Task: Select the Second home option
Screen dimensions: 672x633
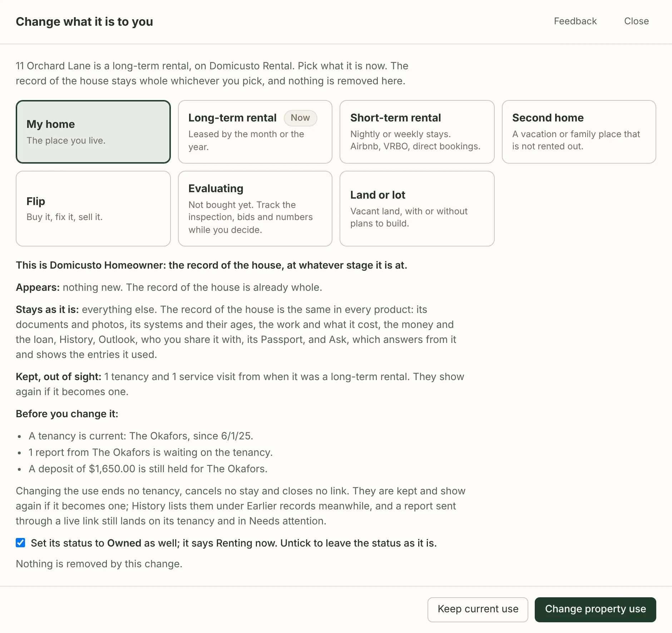Action: 579,132
